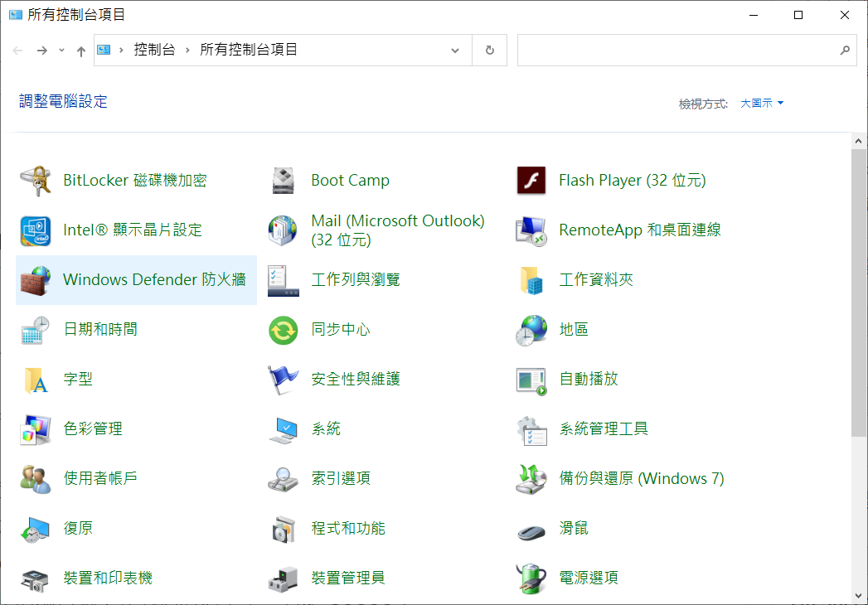Click the scrollbar up arrow
Viewport: 868px width, 605px height.
[x=859, y=141]
